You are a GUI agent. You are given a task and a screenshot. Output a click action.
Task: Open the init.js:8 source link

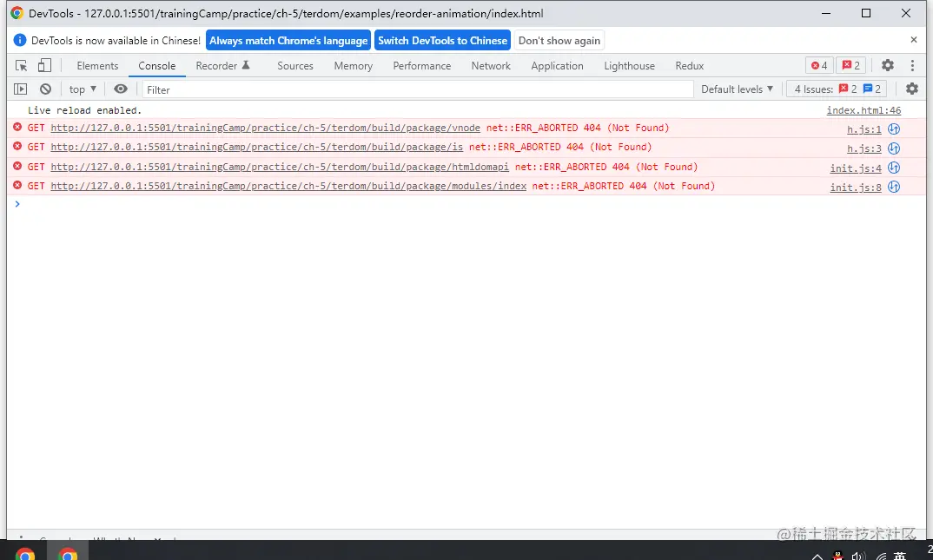856,188
